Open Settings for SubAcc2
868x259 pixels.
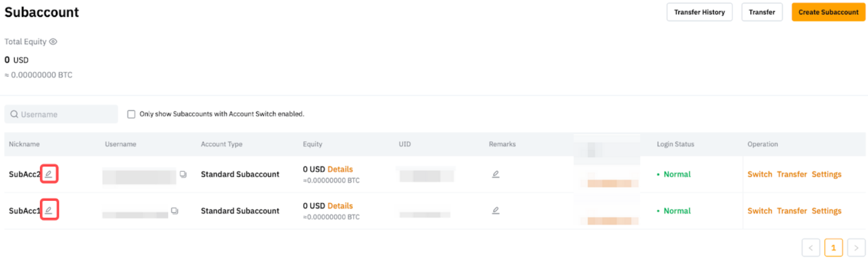pos(826,174)
